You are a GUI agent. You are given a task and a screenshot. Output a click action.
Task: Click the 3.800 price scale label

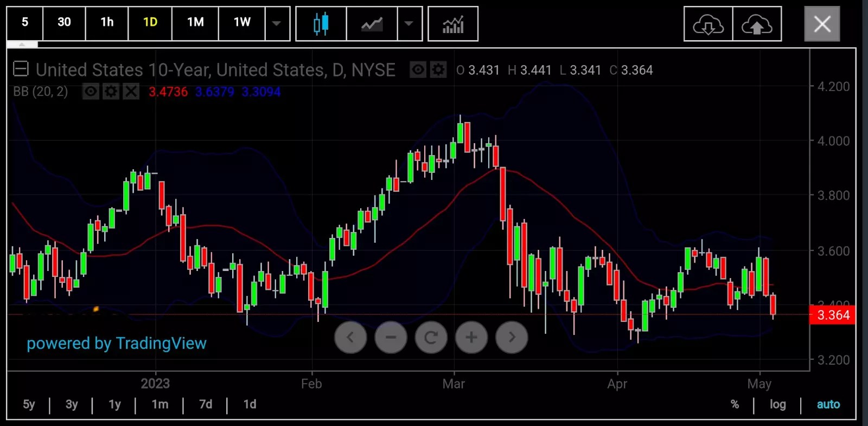(833, 195)
